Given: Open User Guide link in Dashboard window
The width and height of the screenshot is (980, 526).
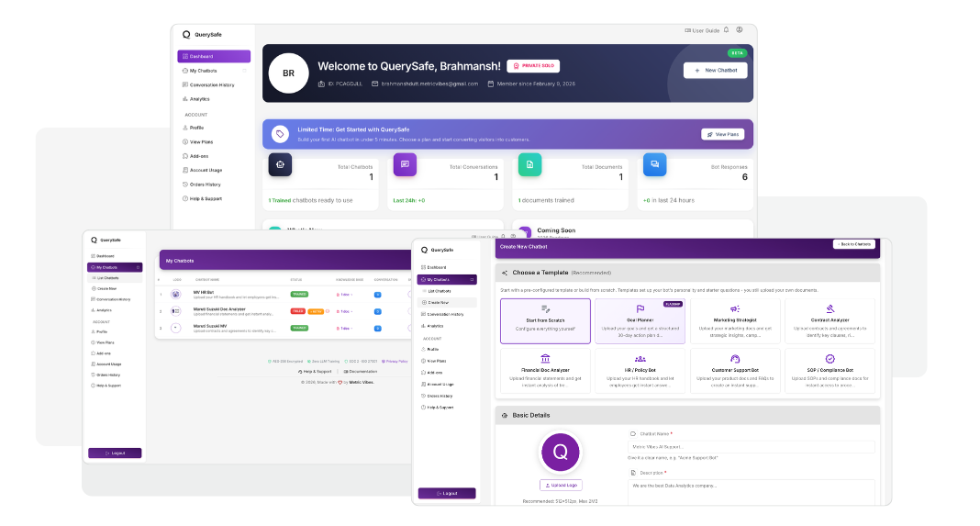Looking at the screenshot, I should point(703,30).
